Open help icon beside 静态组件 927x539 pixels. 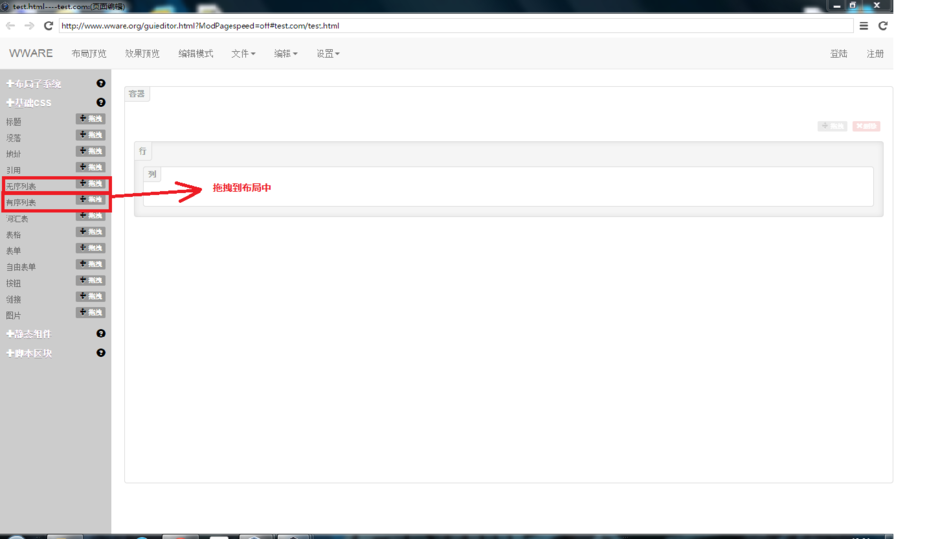pos(101,333)
